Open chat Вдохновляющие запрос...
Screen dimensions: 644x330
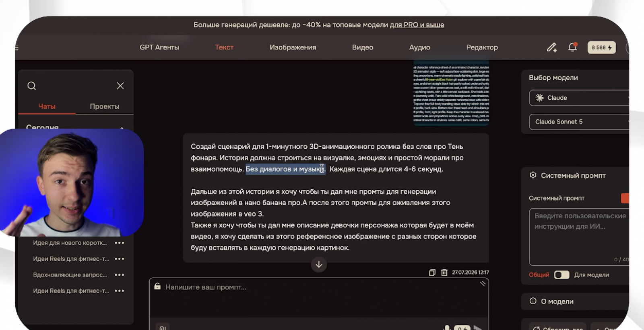[x=70, y=275]
